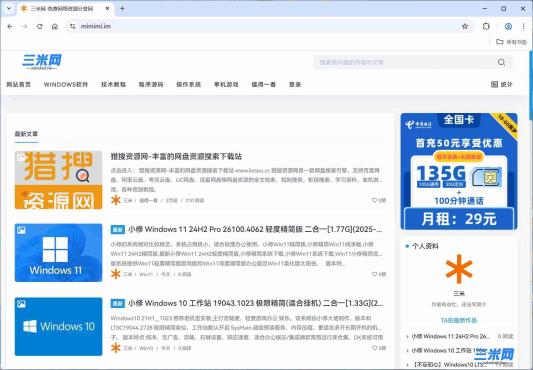Open the Chrome three-dot menu
This screenshot has height=370, width=533.
tap(523, 26)
